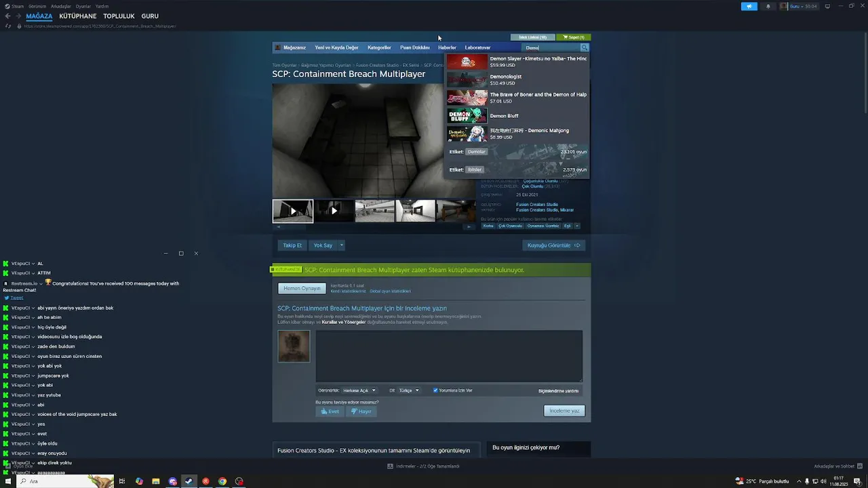This screenshot has width=868, height=488.
Task: Open the Görünüm menu
Action: click(x=37, y=6)
